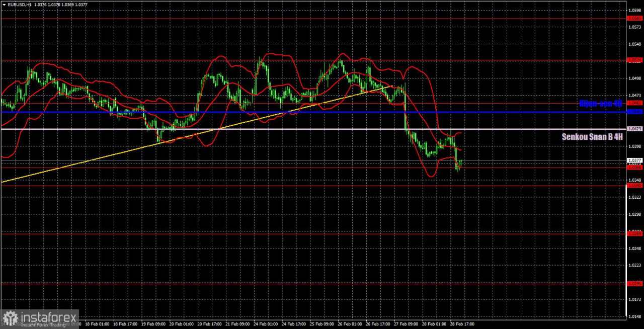This screenshot has width=644, height=329.
Task: Select the topmost red level line near 1.0585
Action: [313, 19]
